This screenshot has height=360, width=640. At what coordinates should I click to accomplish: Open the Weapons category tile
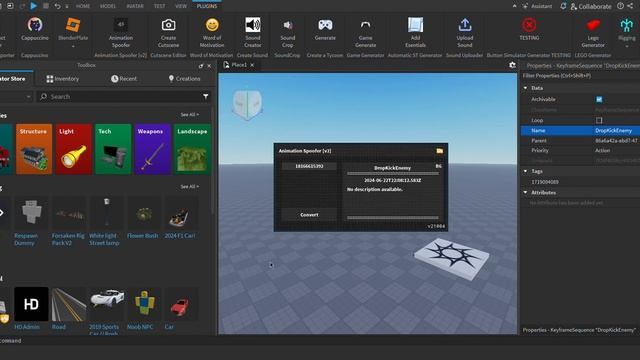point(152,149)
